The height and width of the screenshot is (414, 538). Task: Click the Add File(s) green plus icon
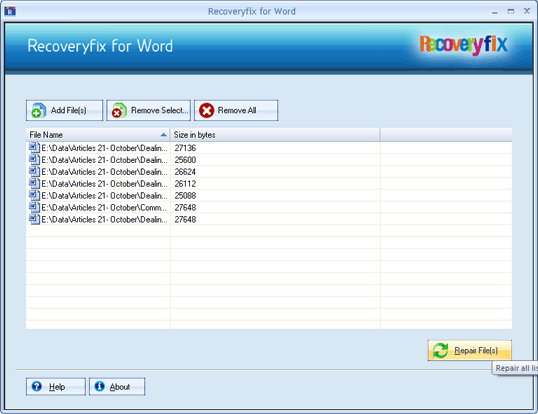tap(38, 110)
